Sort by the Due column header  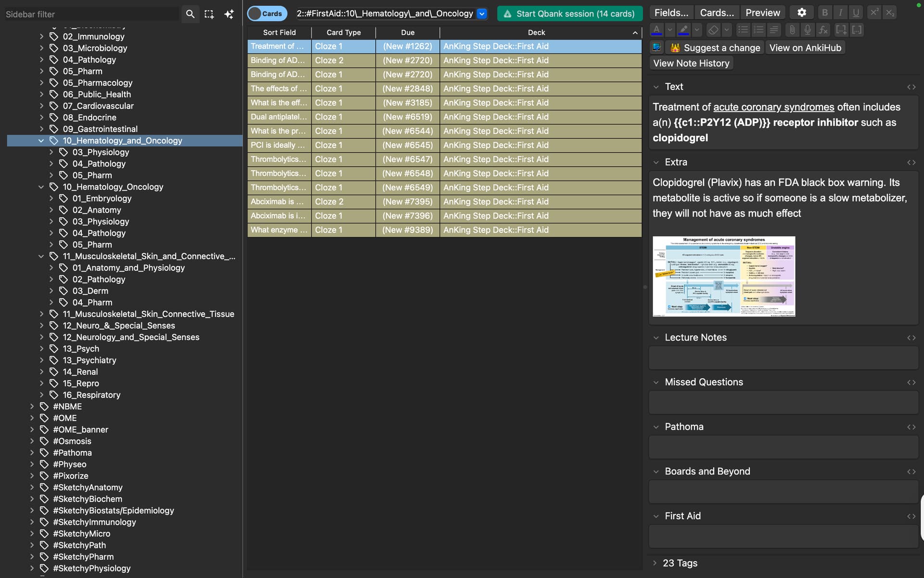408,32
